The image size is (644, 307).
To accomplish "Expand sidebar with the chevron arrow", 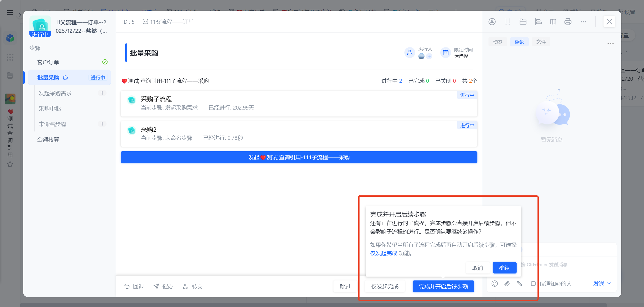I will pyautogui.click(x=20, y=15).
